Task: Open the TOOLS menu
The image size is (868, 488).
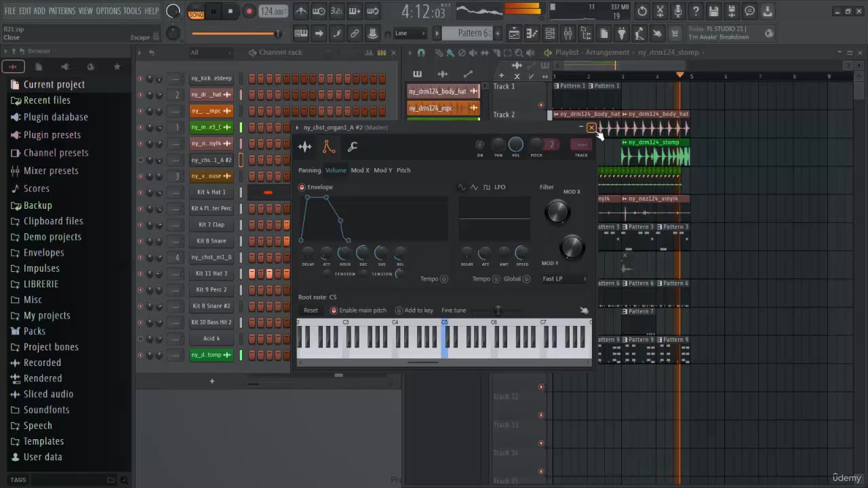Action: [132, 11]
